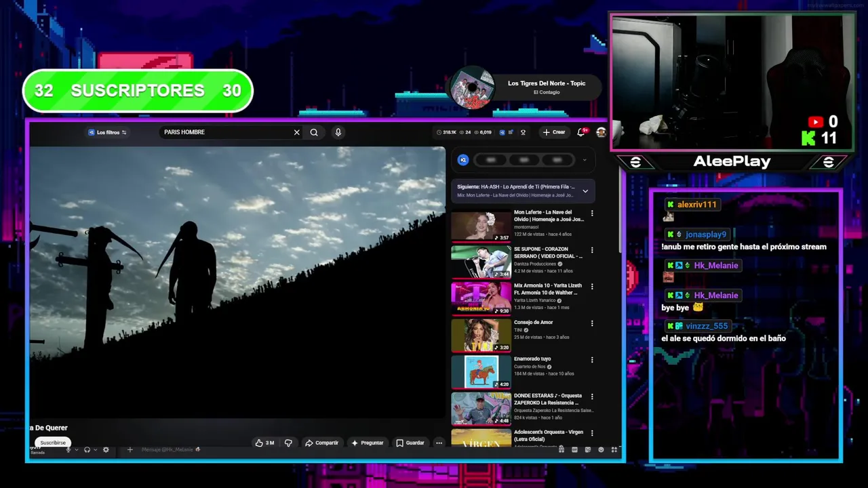
Task: Expand the vidIQ panel chevron
Action: tap(585, 160)
